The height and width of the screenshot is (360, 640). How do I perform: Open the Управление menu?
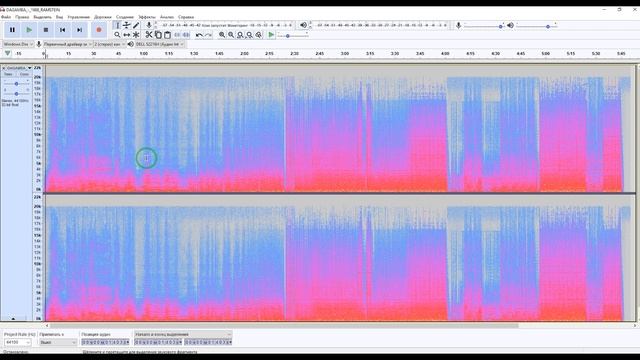tap(78, 17)
